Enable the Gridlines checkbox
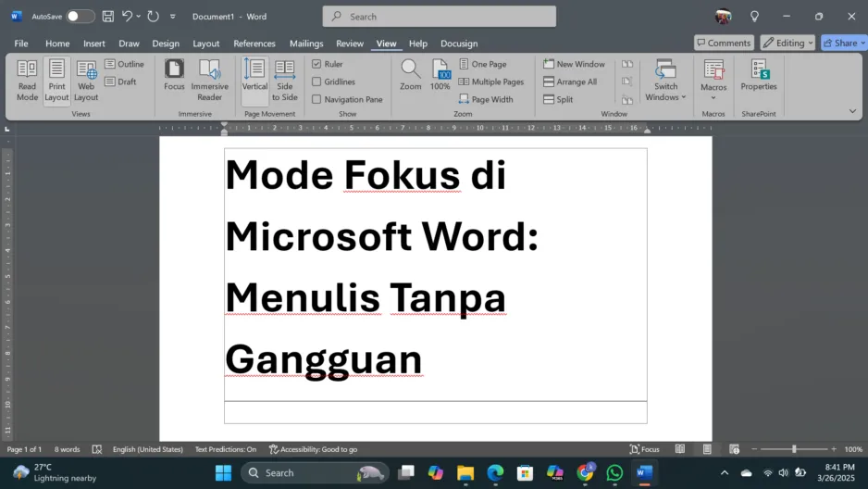868x489 pixels. point(316,81)
